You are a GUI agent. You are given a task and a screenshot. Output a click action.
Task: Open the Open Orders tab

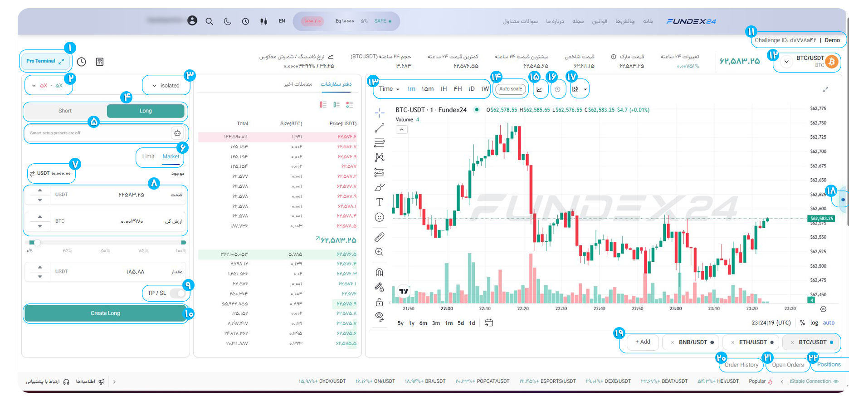point(788,365)
